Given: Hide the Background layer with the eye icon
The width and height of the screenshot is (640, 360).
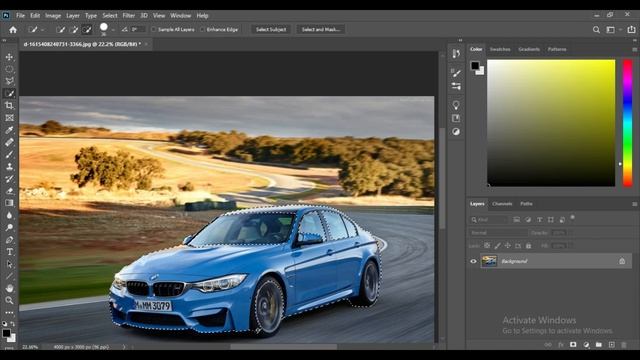Looking at the screenshot, I should pos(473,261).
